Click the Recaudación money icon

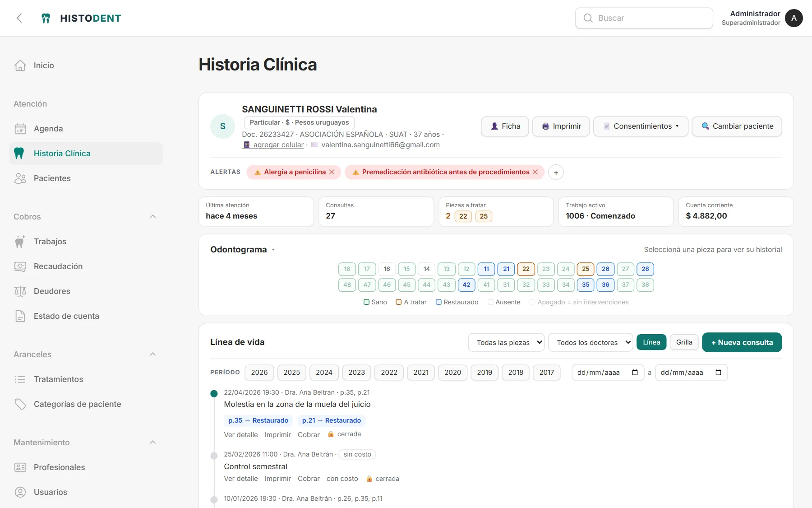tap(20, 266)
